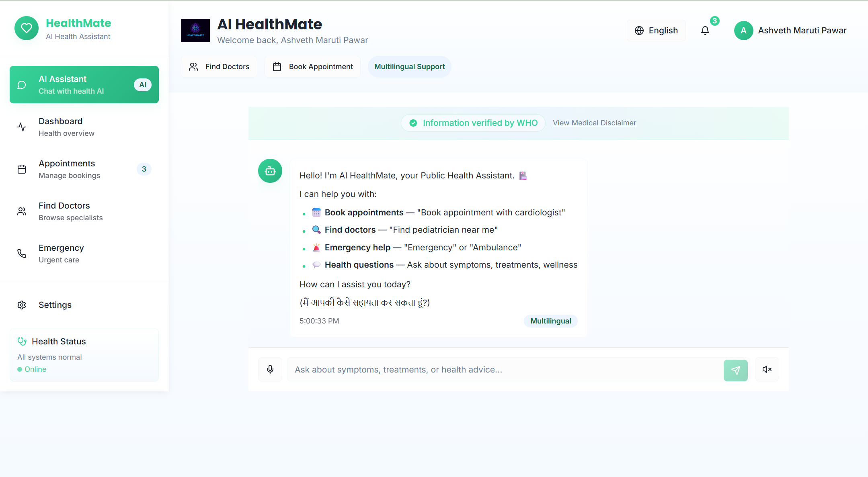Click the AI HealthMate brain thumbnail logo
The image size is (868, 477).
coord(195,31)
